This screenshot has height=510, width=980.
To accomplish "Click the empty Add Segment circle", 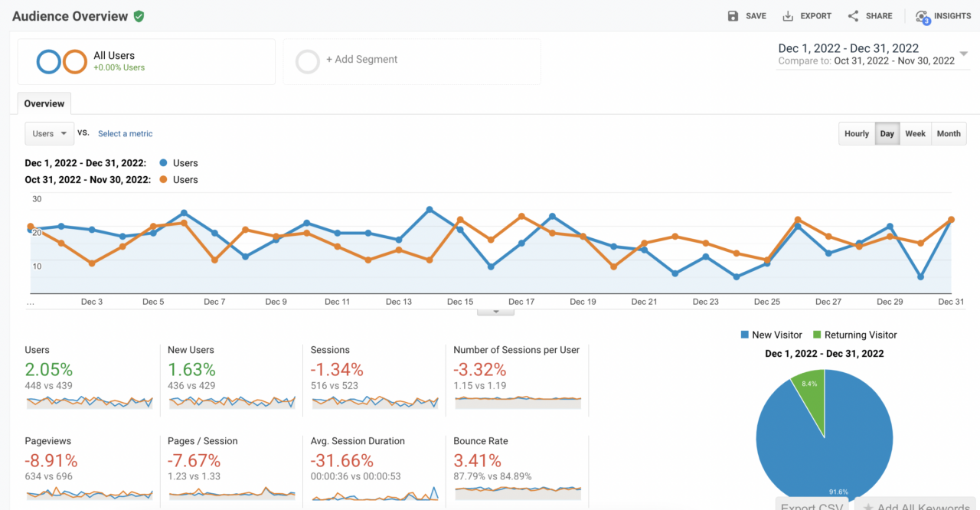I will click(x=307, y=62).
